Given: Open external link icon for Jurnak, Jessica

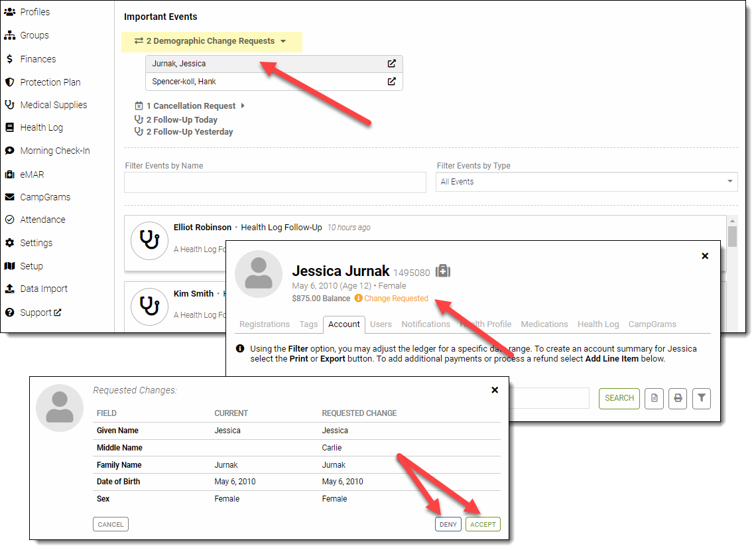Looking at the screenshot, I should coord(391,64).
